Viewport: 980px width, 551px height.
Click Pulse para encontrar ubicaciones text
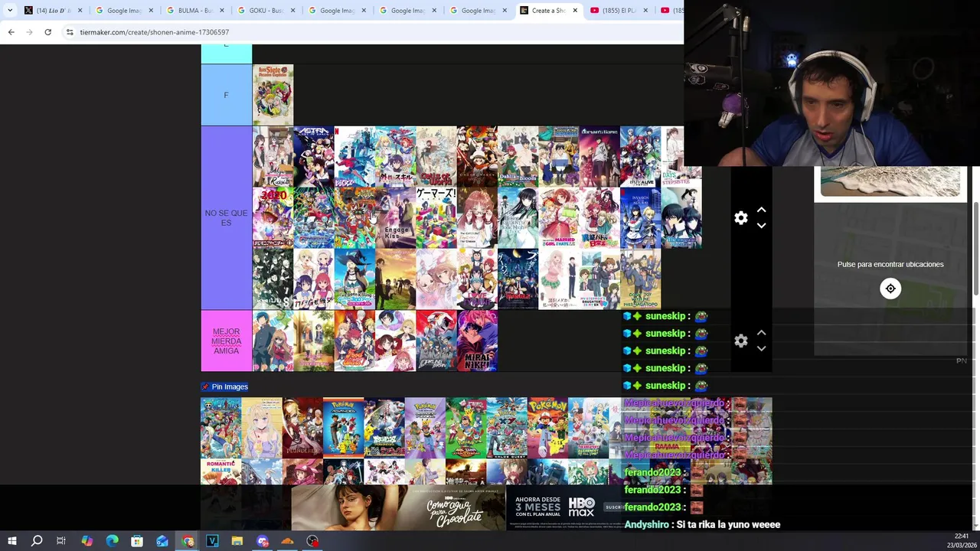pos(890,264)
